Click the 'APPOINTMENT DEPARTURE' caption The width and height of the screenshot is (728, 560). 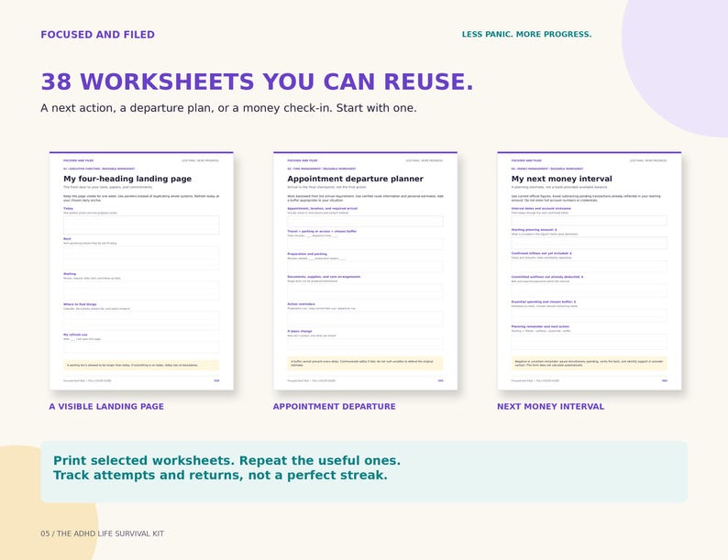pos(335,406)
